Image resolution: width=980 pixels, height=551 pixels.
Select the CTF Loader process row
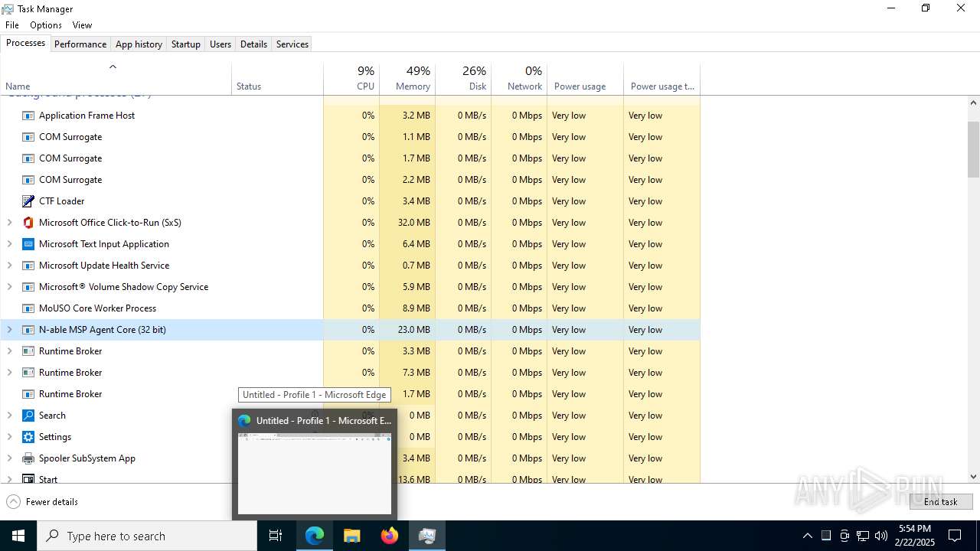(x=350, y=201)
